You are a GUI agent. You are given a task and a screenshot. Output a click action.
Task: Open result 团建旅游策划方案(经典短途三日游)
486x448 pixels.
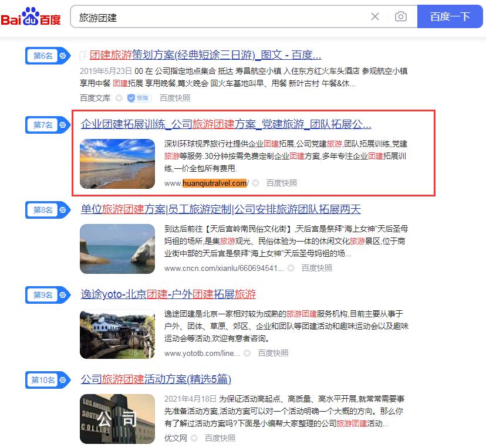click(205, 55)
